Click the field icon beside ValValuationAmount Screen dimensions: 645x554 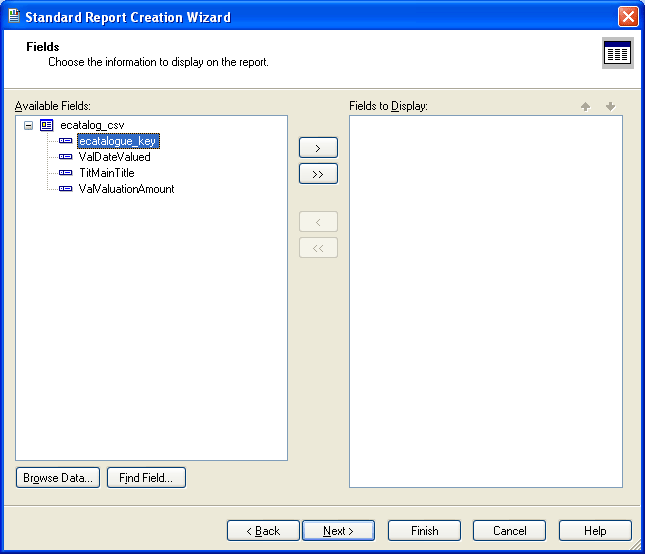[x=66, y=189]
